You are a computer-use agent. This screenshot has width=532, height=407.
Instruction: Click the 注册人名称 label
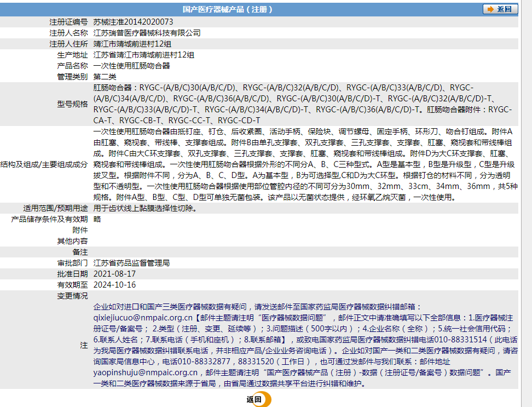(x=68, y=33)
